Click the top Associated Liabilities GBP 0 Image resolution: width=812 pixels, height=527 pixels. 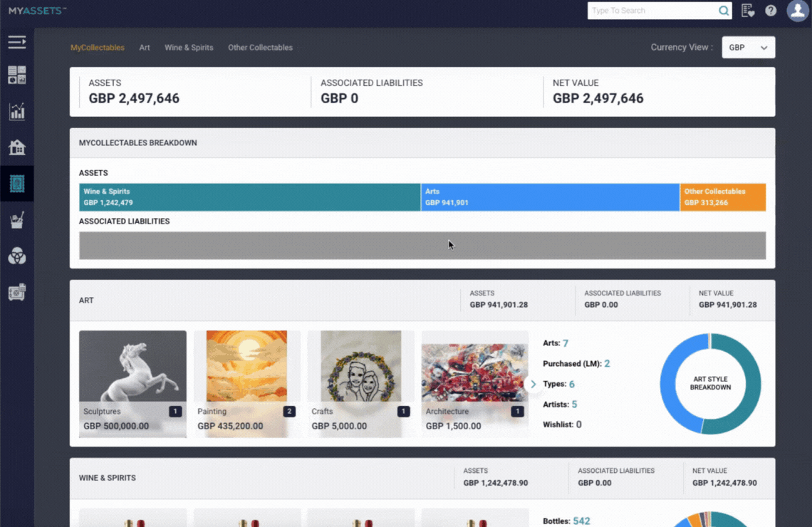pos(339,98)
